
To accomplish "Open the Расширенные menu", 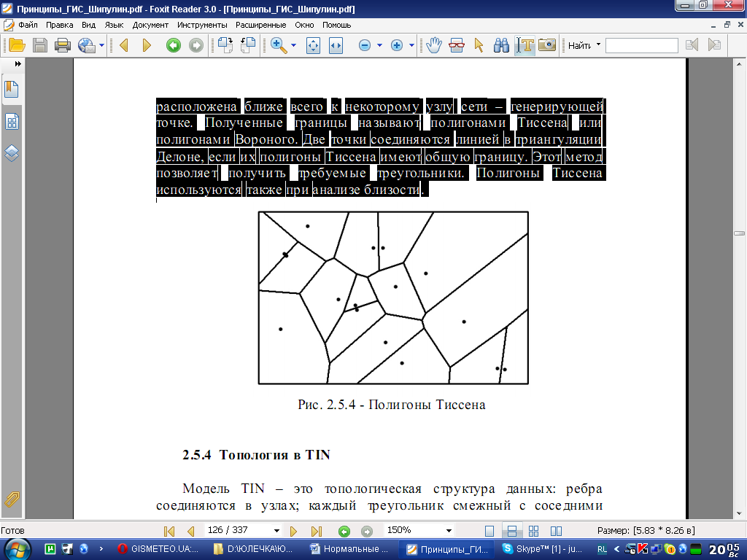I will point(260,25).
